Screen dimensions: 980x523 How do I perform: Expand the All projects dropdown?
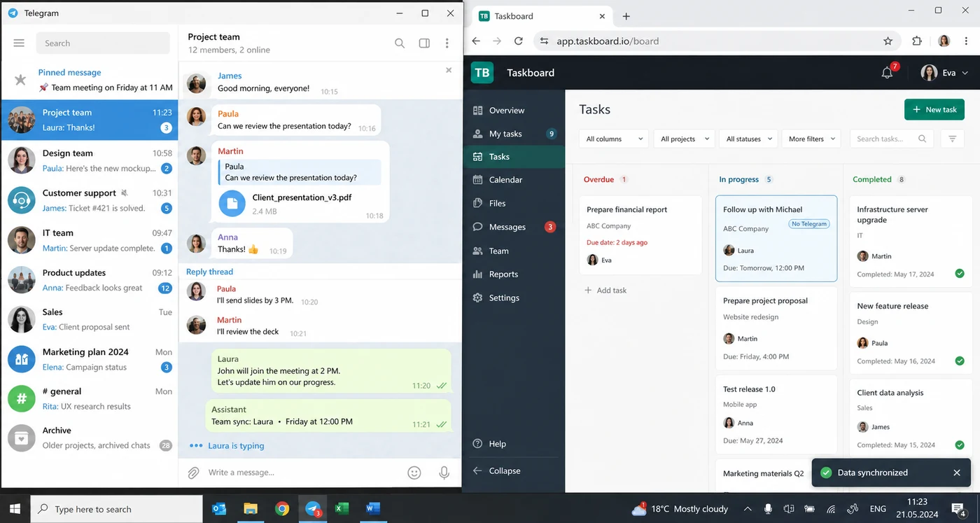pyautogui.click(x=685, y=139)
